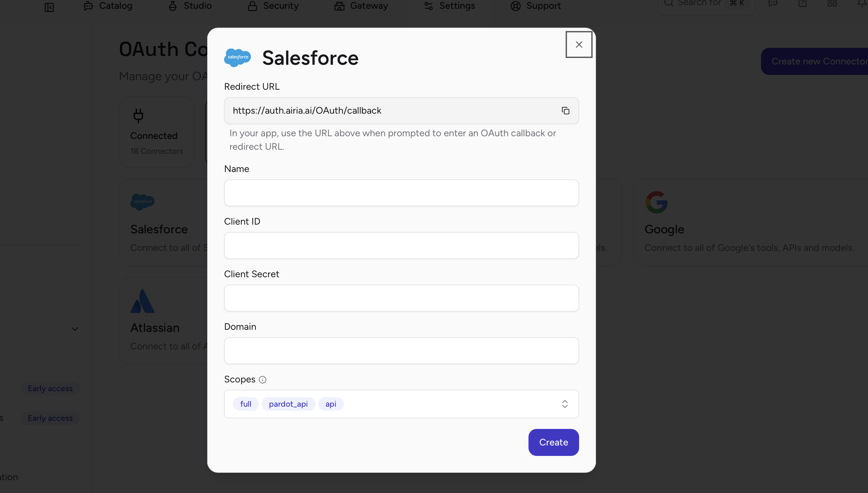Open the apps grid launcher

coord(832,4)
